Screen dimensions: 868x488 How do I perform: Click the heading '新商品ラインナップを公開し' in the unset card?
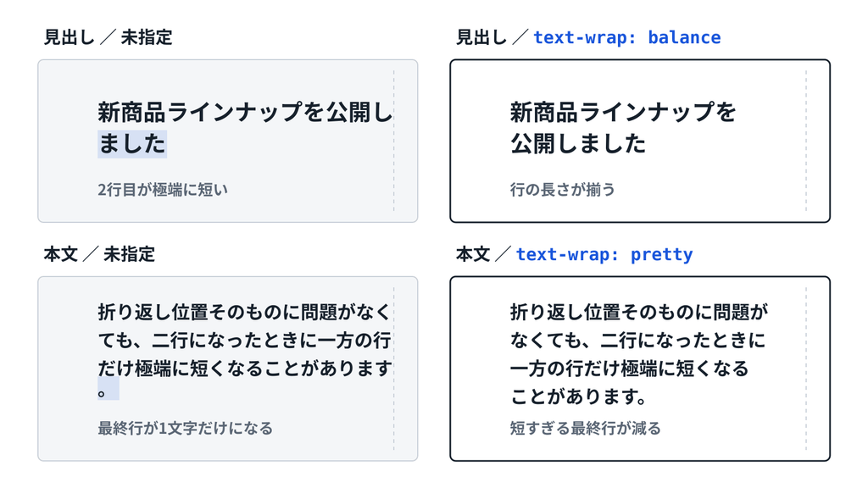tap(245, 113)
